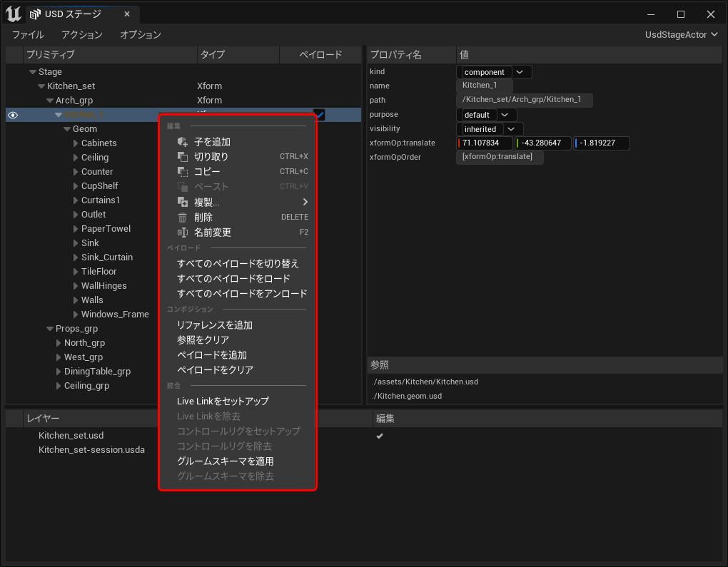Click the USD ステージ tab icon
The image size is (728, 567).
(x=35, y=14)
